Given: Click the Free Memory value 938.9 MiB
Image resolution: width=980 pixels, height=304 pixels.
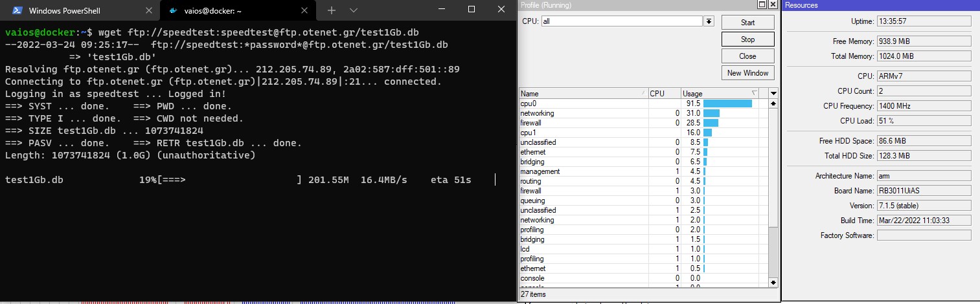Looking at the screenshot, I should [x=924, y=41].
